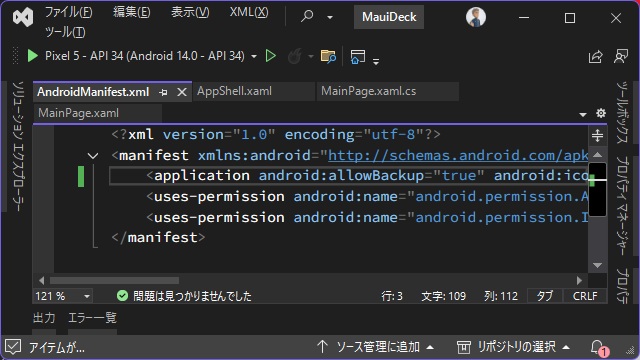Toggle pin on AndroidManifest.xml tab
The height and width of the screenshot is (360, 640).
[164, 93]
